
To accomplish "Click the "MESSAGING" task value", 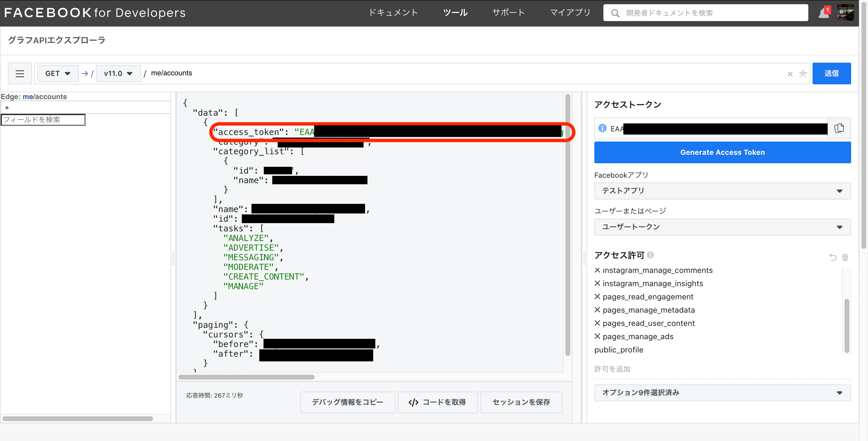I will 251,257.
